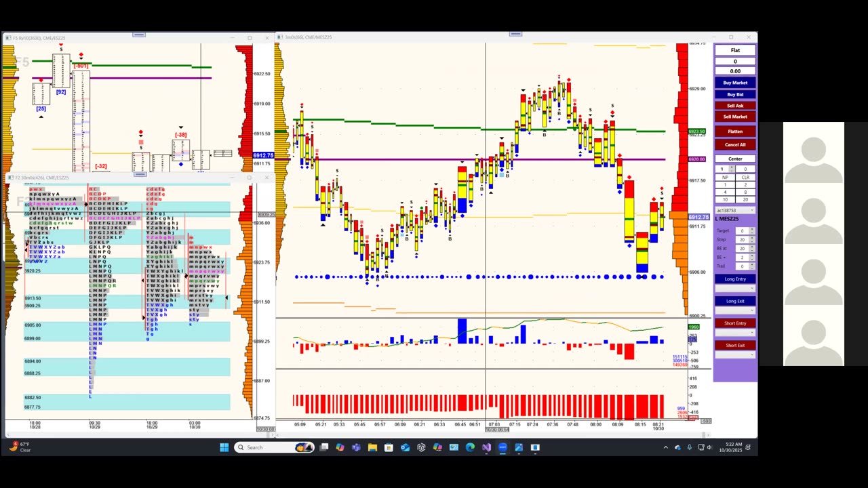Open Microsoft Store from the taskbar
This screenshot has height=488, width=868.
pyautogui.click(x=389, y=447)
